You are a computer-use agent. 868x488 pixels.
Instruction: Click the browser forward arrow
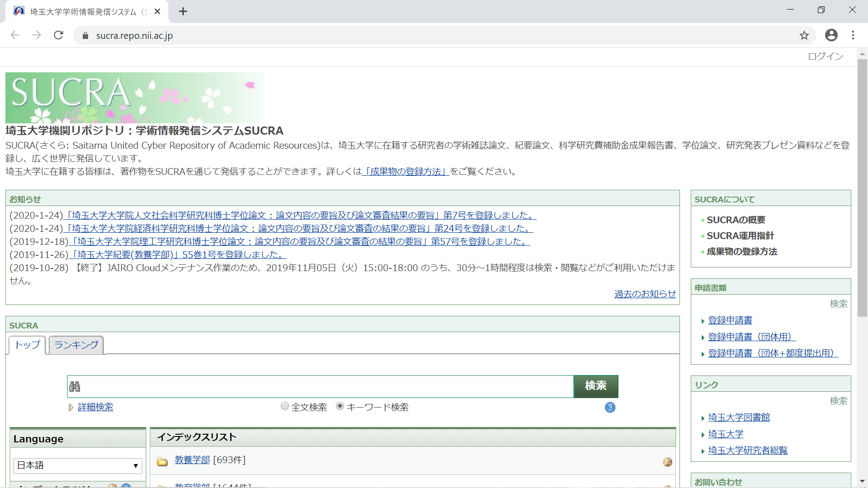[x=37, y=35]
